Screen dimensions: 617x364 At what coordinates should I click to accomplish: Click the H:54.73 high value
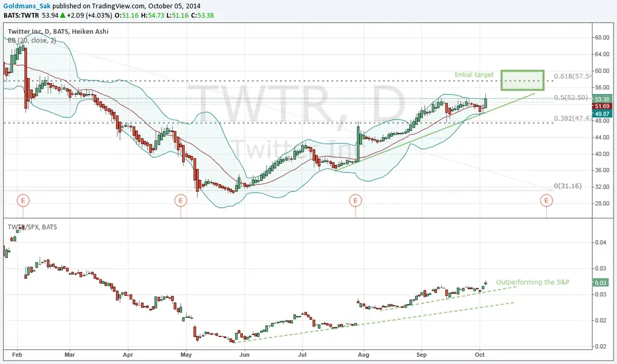[x=153, y=15]
